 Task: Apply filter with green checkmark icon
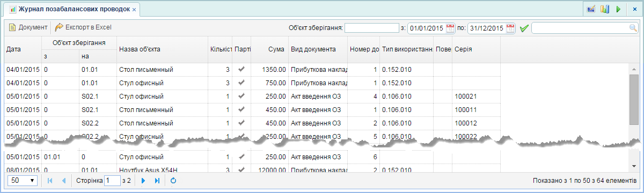[x=524, y=28]
